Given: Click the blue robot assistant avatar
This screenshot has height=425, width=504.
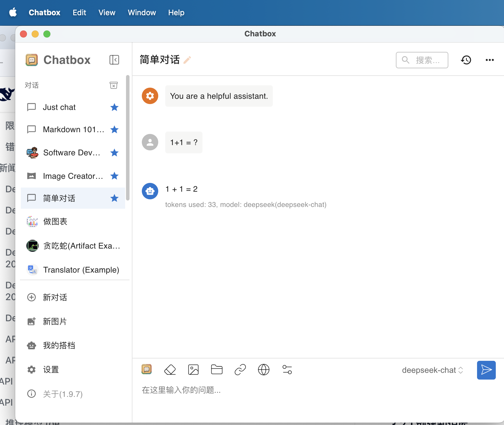Looking at the screenshot, I should click(150, 191).
